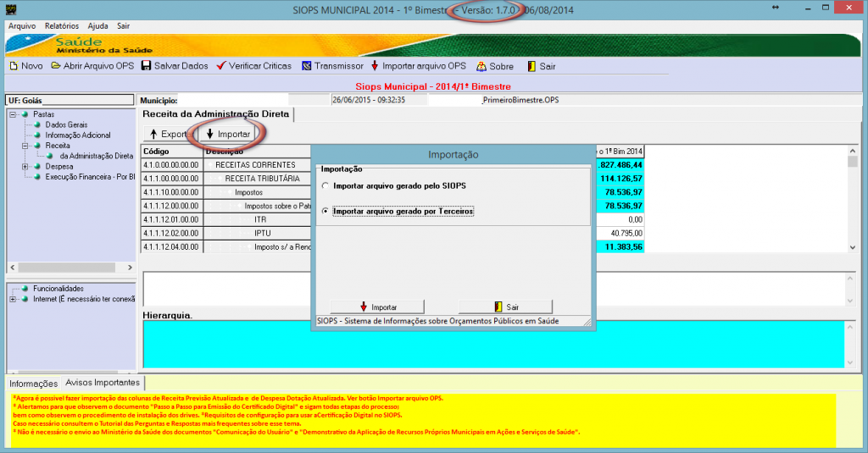Open Abrir Arquivo OPS folder icon
This screenshot has width=868, height=453.
[56, 66]
